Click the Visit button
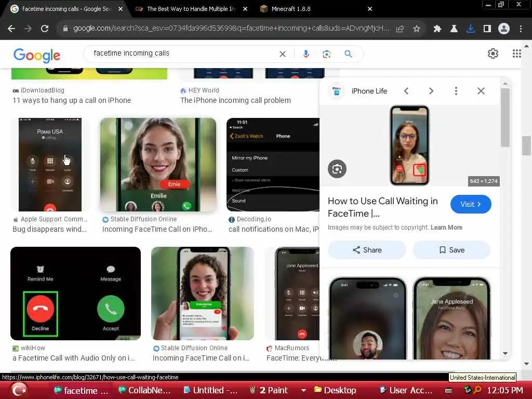532x399 pixels. [471, 204]
